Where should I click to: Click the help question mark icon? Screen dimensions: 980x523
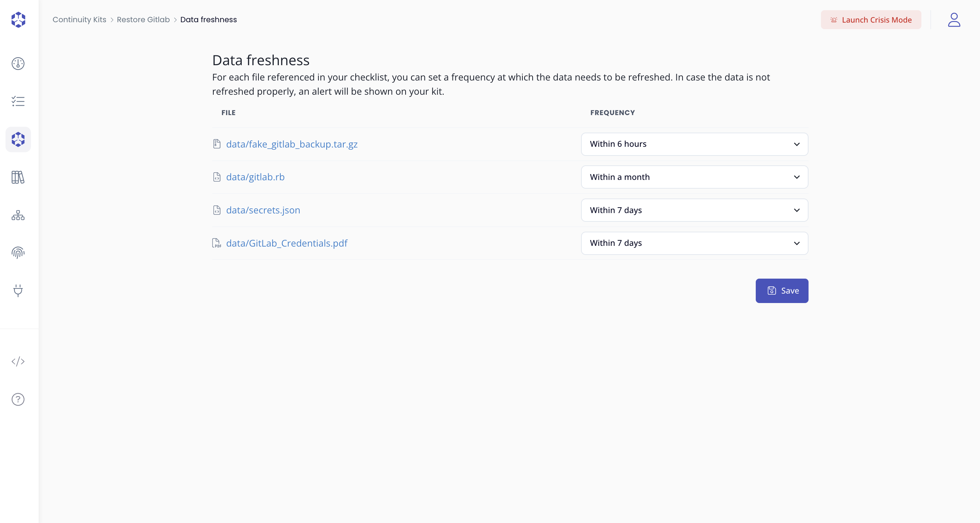[x=18, y=399]
